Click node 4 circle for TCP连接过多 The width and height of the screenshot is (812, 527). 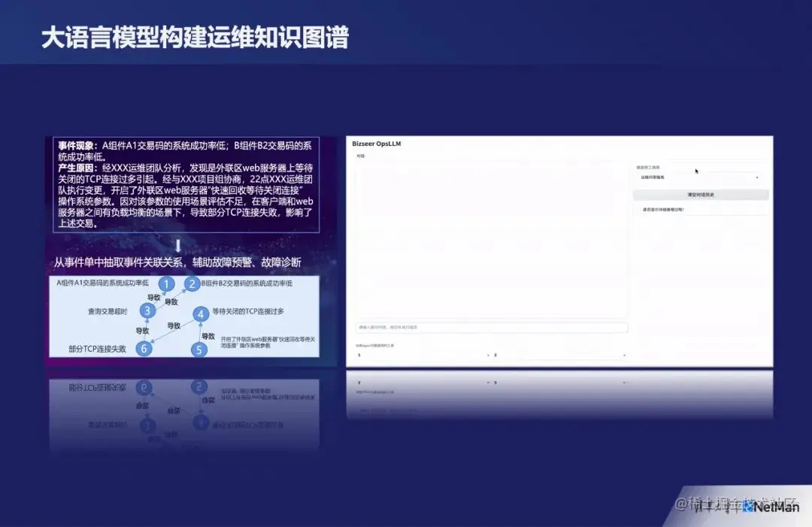(x=201, y=314)
